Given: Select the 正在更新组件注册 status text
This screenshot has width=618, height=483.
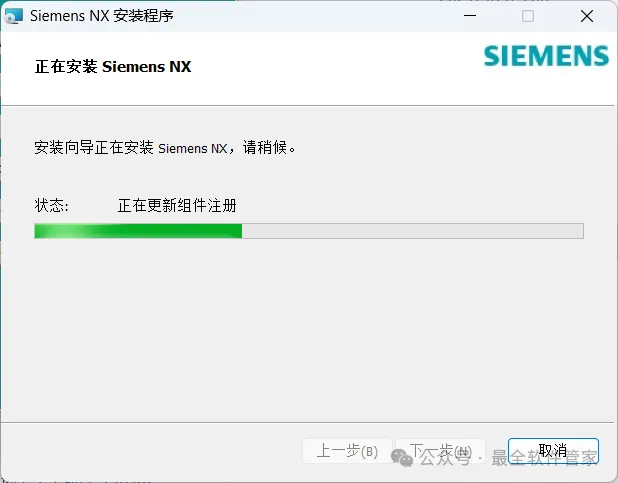Looking at the screenshot, I should click(177, 205).
